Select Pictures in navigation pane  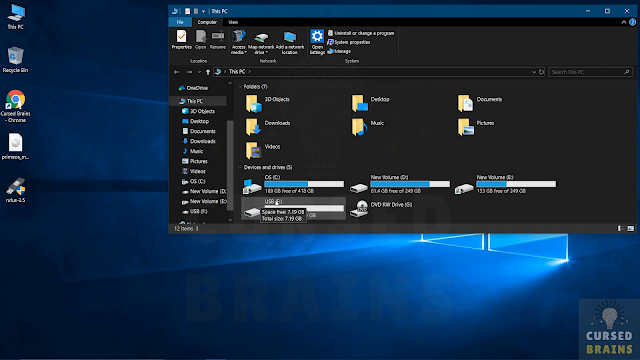pyautogui.click(x=198, y=161)
